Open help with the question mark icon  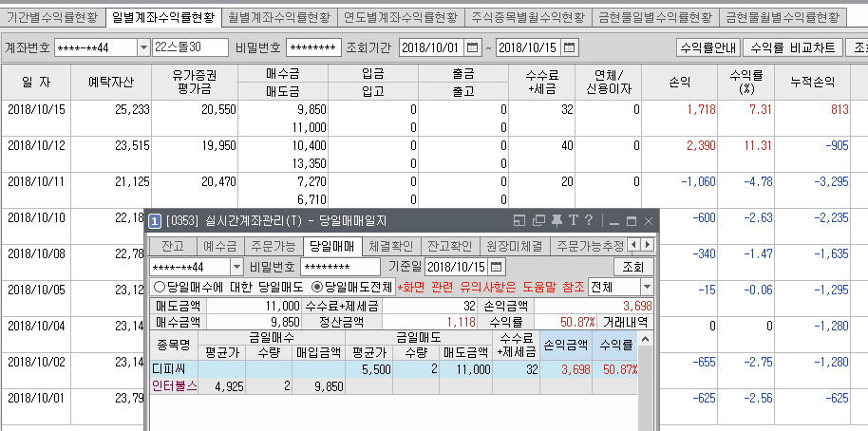[589, 220]
